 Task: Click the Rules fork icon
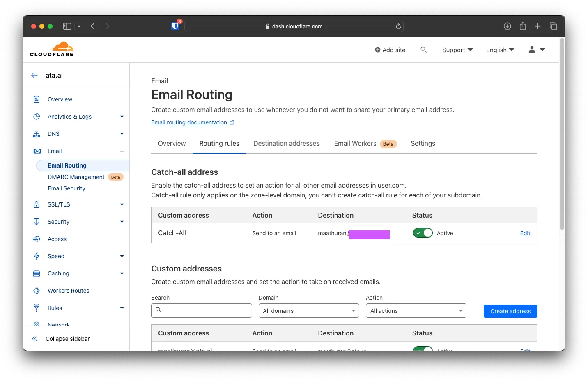tap(37, 308)
